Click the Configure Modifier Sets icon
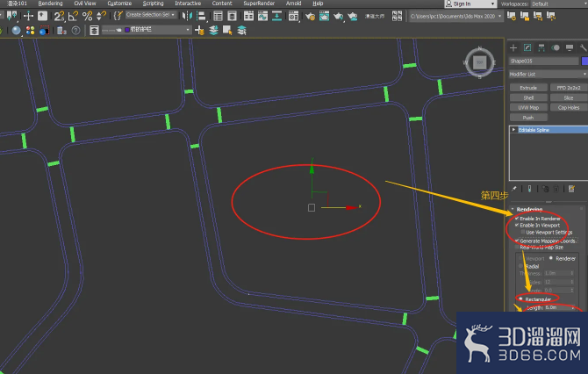The width and height of the screenshot is (588, 374). click(571, 189)
